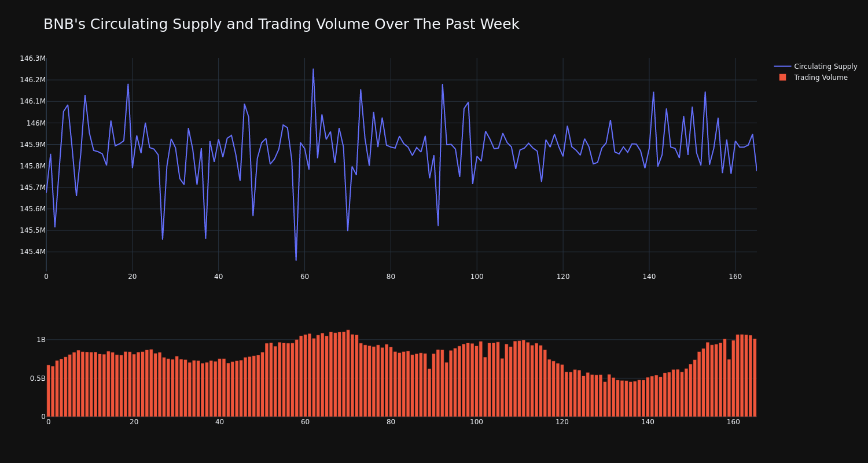868x463 pixels.
Task: Click the 80 tick on volume chart x-axis
Action: coord(391,422)
